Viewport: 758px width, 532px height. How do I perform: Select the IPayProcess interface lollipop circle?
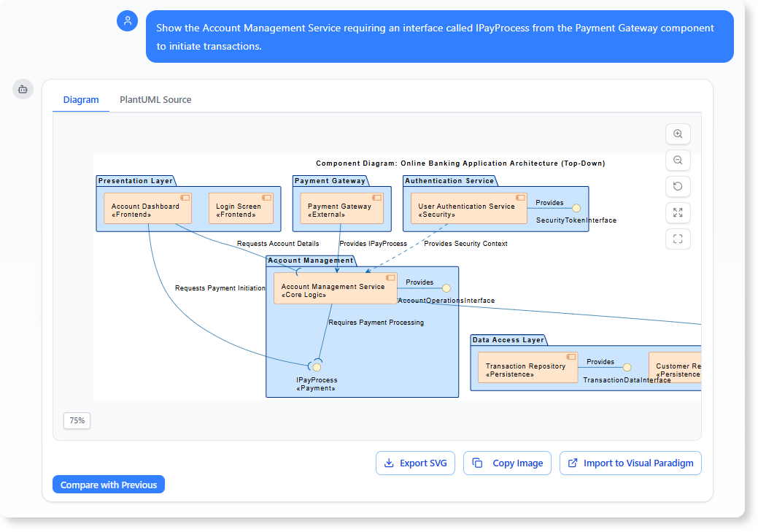point(317,366)
